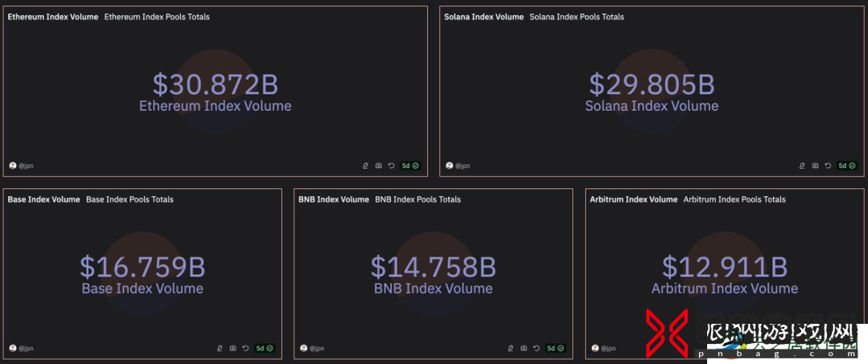This screenshot has height=364, width=868.
Task: Click the camera icon on Base Index Volume panel
Action: tap(233, 348)
